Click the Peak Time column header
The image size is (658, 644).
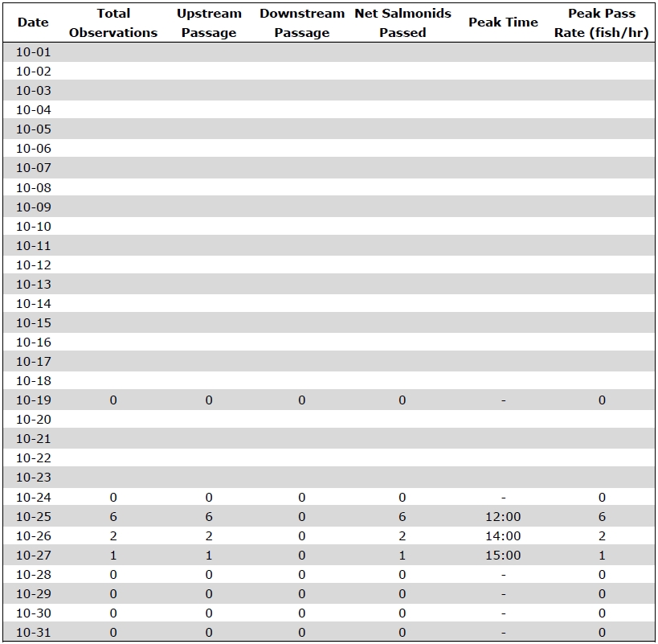pyautogui.click(x=503, y=23)
